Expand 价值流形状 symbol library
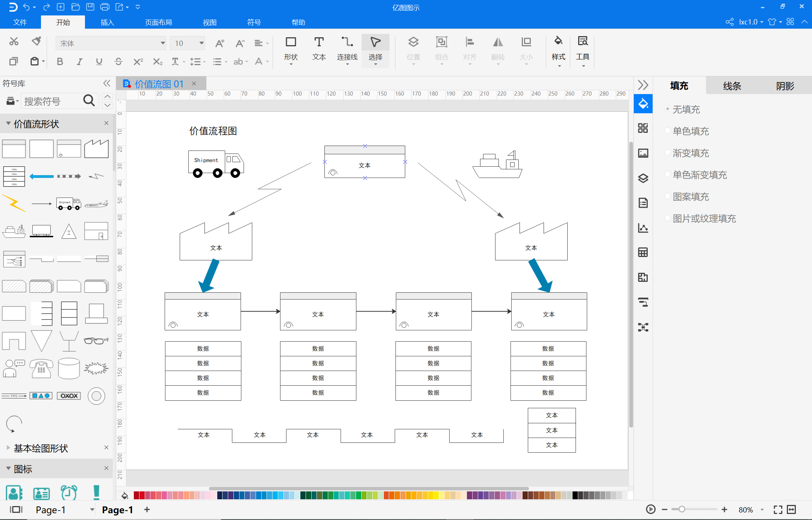This screenshot has height=520, width=812. point(8,123)
